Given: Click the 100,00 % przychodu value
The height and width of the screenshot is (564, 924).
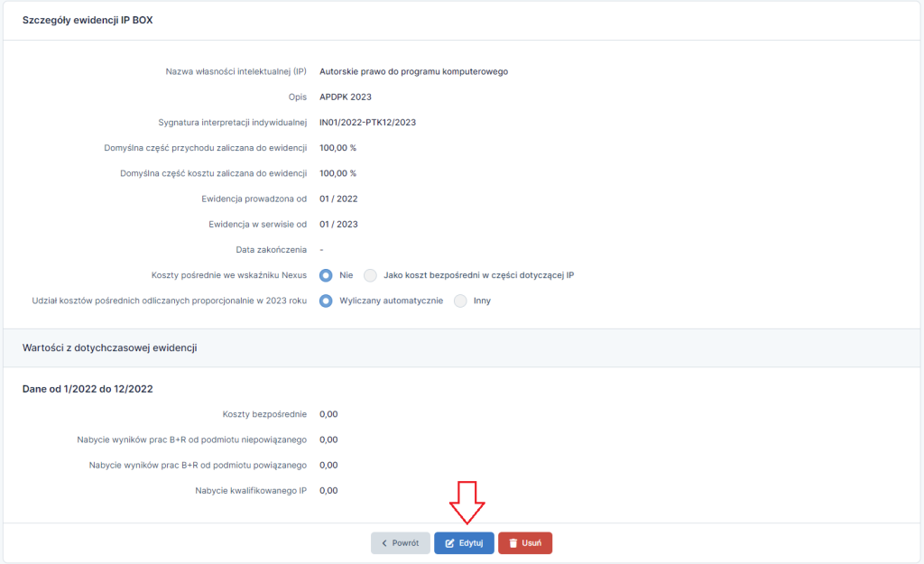Looking at the screenshot, I should [338, 147].
